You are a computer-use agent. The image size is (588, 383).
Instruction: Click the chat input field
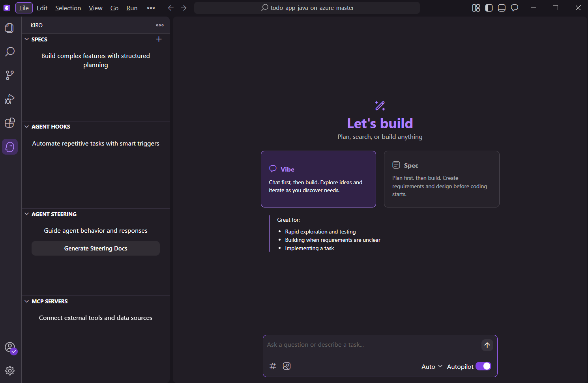coord(371,345)
